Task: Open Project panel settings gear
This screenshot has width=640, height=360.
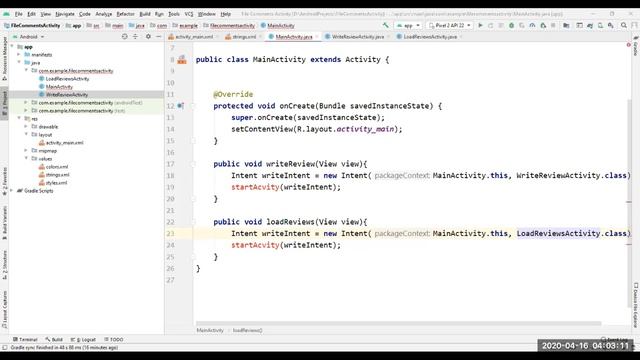Action: pos(148,37)
